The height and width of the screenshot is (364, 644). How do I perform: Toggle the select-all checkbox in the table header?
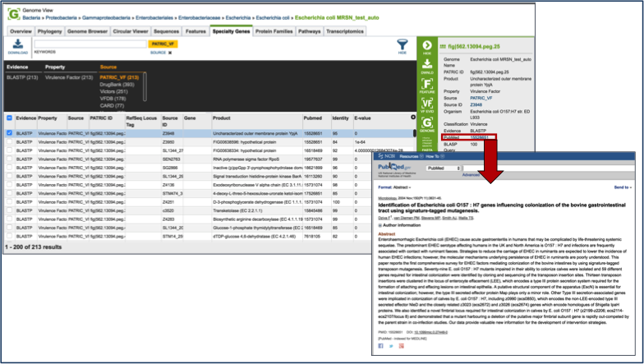pyautogui.click(x=10, y=118)
